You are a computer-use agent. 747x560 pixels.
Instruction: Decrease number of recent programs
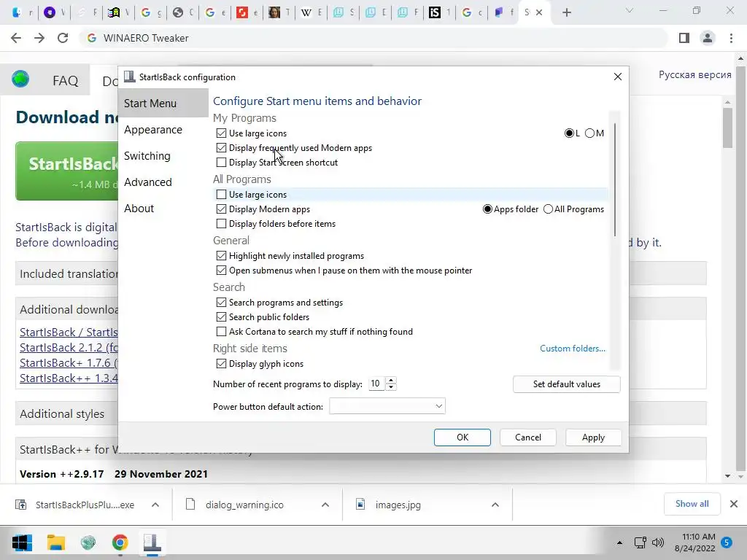coord(391,386)
